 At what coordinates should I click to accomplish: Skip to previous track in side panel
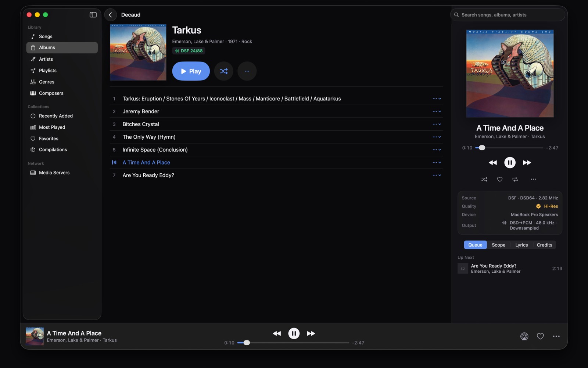tap(493, 162)
